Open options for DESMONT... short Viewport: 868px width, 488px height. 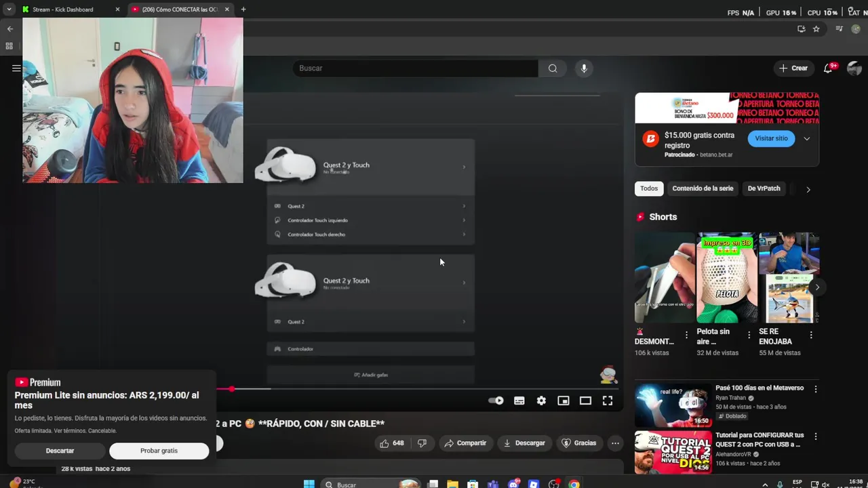tap(686, 335)
